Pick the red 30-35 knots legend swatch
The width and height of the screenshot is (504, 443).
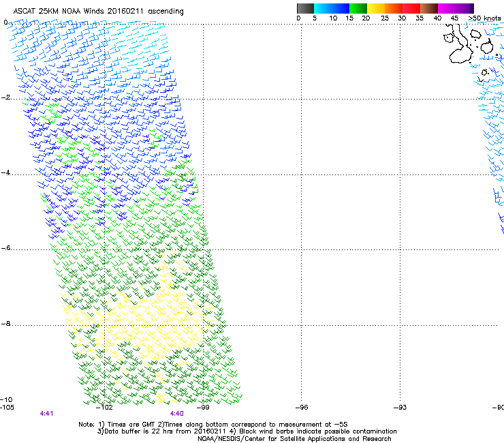click(411, 8)
